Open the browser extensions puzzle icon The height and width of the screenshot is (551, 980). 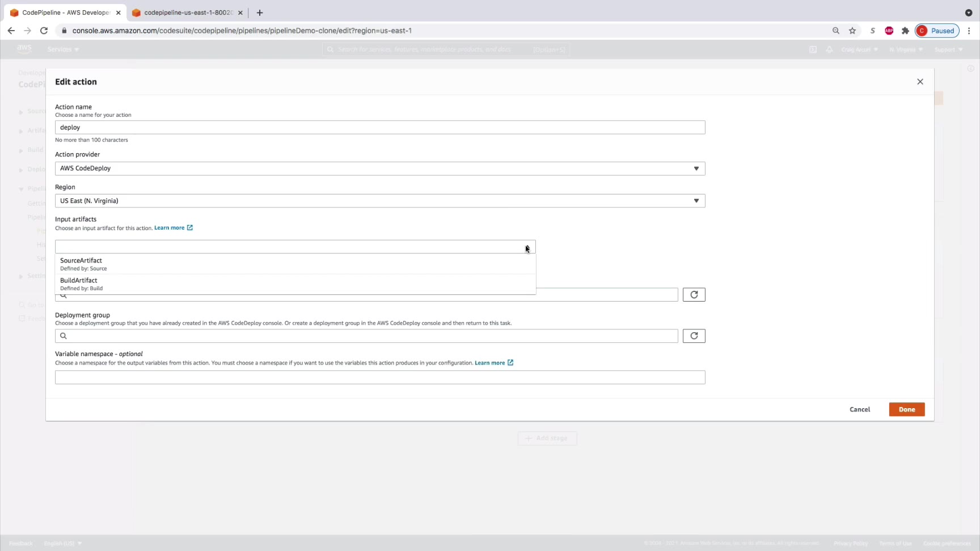[x=905, y=31]
